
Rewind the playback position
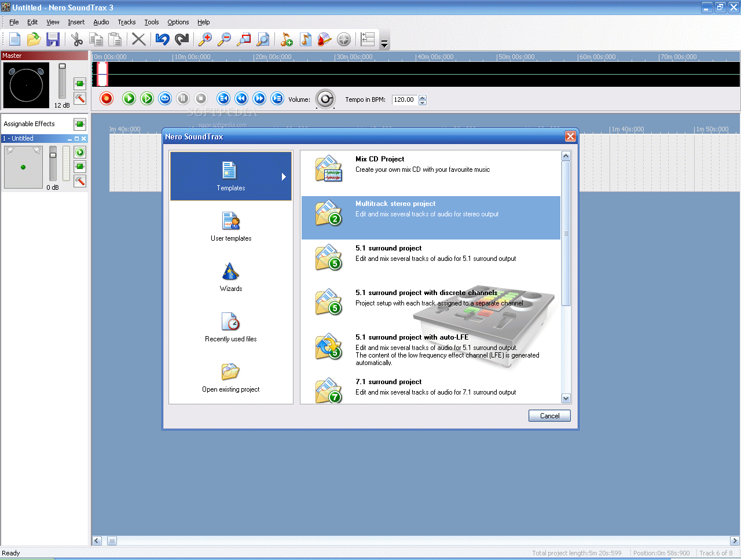241,98
